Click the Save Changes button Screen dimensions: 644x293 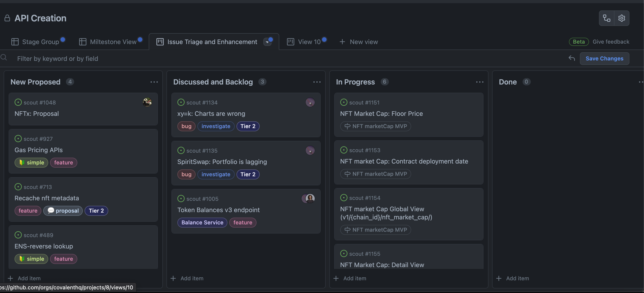604,58
